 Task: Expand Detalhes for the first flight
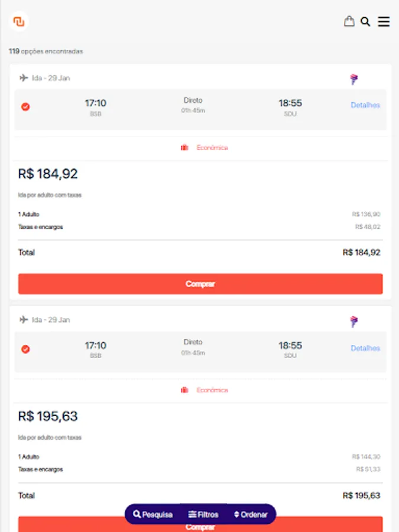(365, 105)
